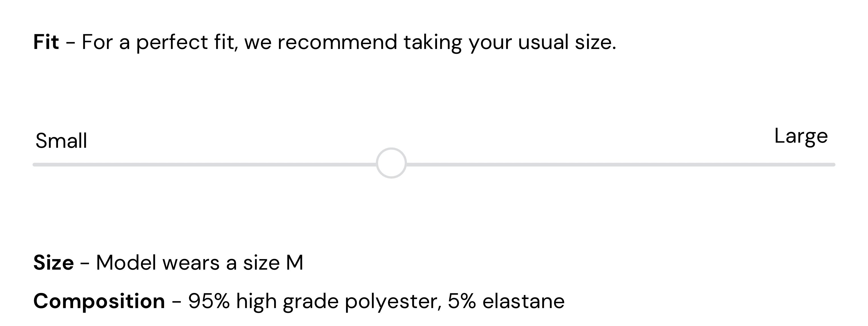
Task: Click the far left end of the fit slider
Action: 35,165
